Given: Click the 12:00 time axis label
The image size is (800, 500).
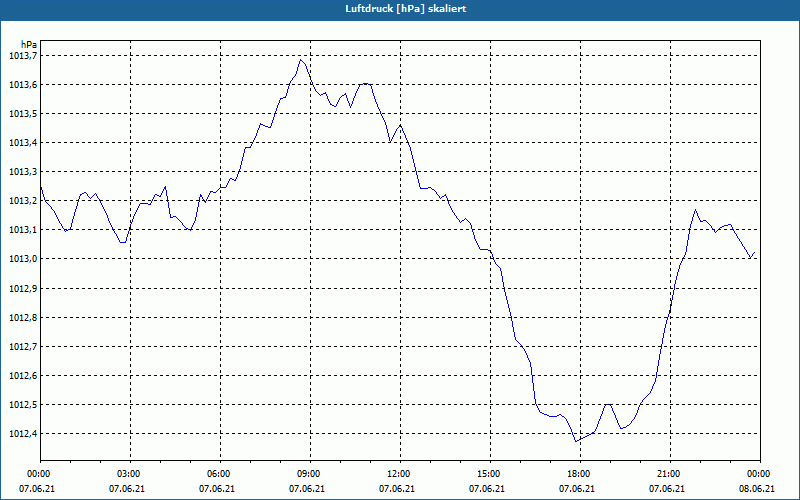Looking at the screenshot, I should pyautogui.click(x=401, y=474).
